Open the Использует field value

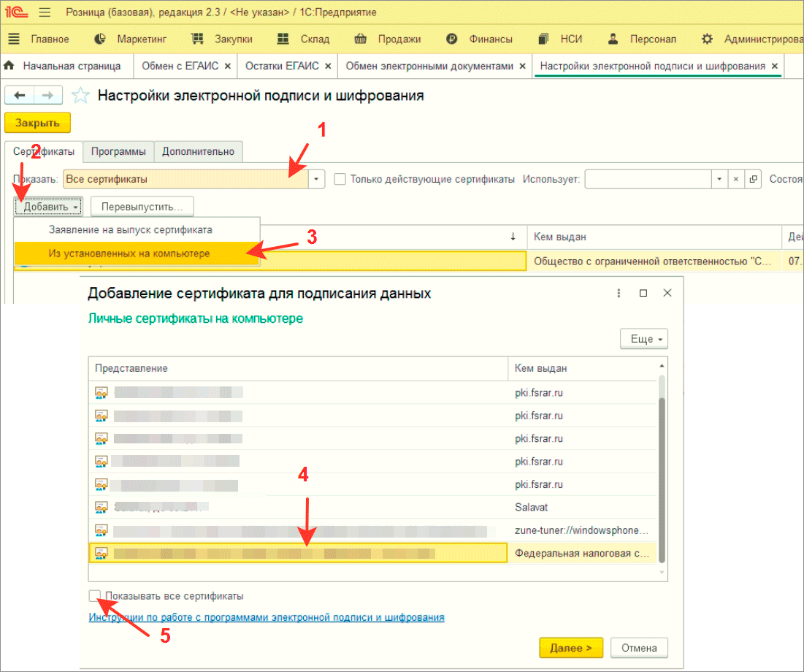(x=753, y=179)
